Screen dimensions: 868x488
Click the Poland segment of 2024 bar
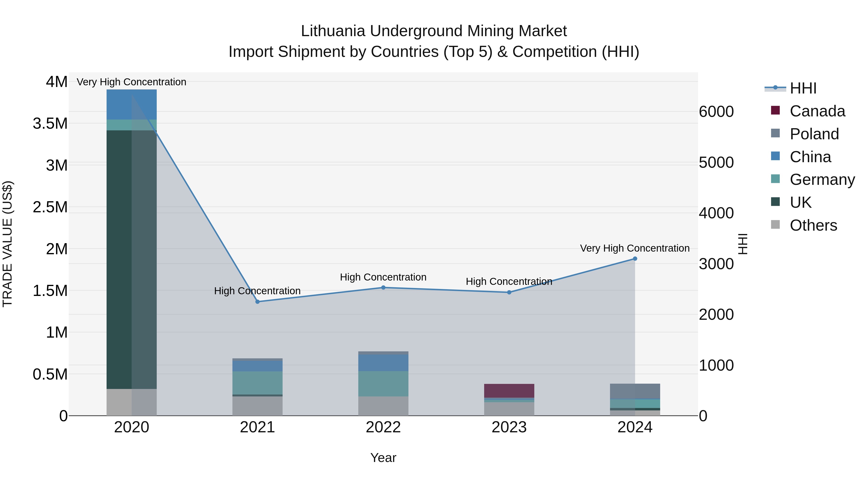(x=635, y=391)
